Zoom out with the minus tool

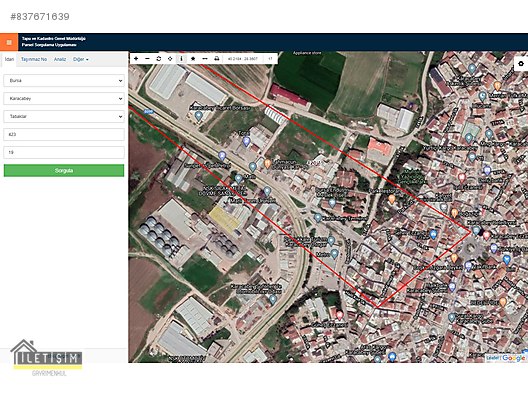tap(147, 59)
